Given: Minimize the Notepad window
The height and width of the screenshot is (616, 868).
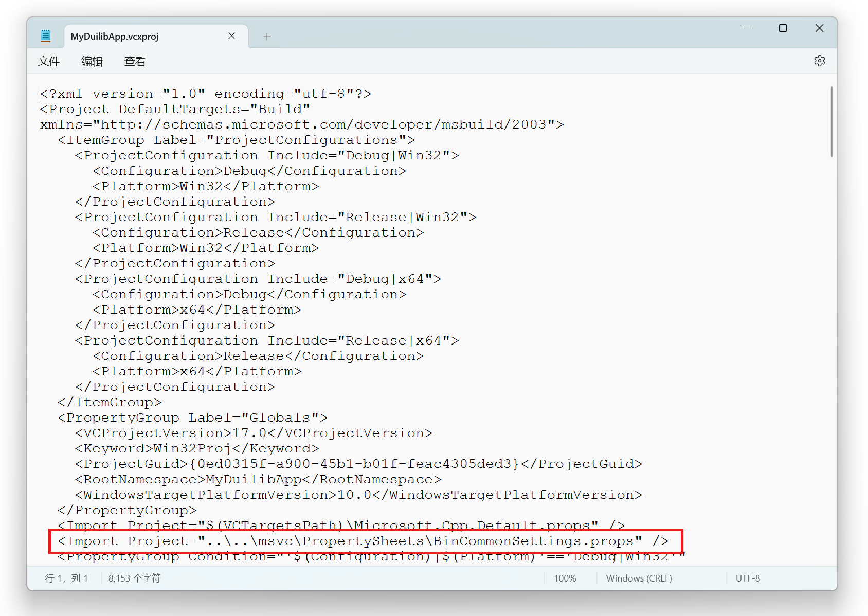Looking at the screenshot, I should (x=747, y=28).
